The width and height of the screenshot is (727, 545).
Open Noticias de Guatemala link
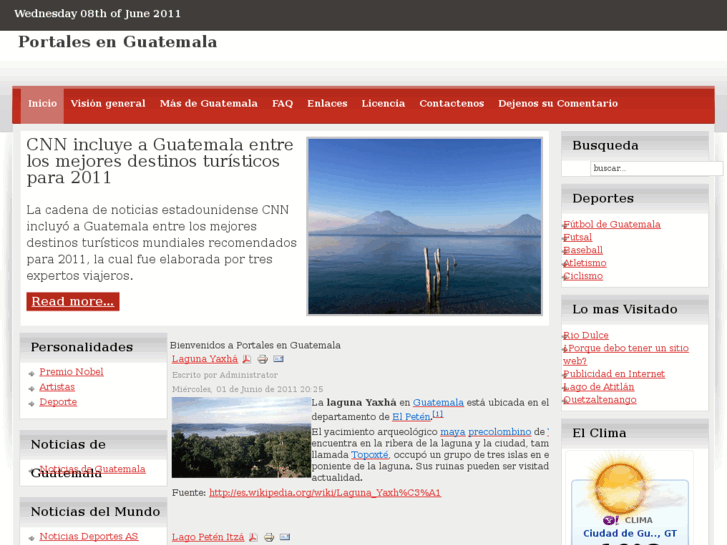[92, 469]
